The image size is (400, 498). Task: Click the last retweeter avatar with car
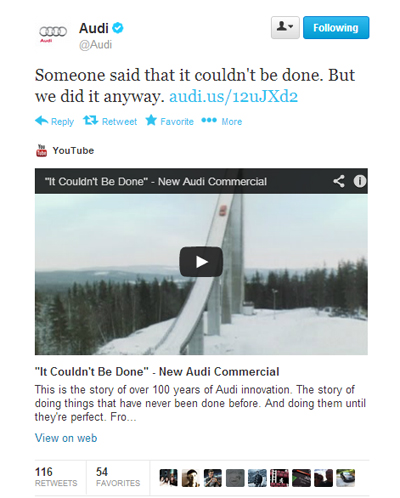[x=345, y=478]
